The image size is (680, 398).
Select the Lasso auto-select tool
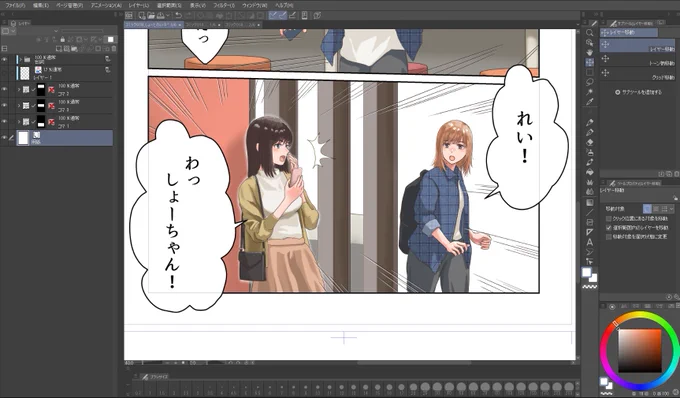[589, 82]
